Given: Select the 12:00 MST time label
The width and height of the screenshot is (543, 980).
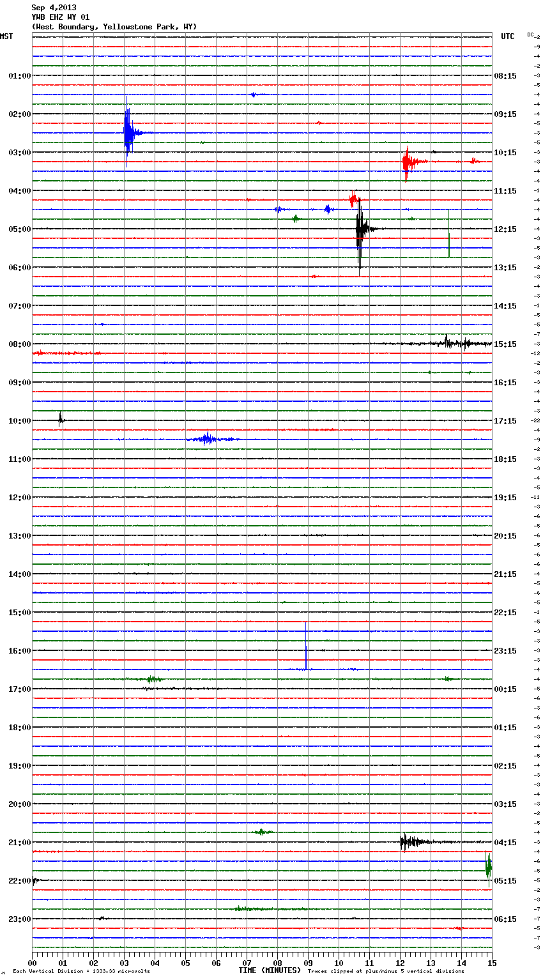Looking at the screenshot, I should pos(20,497).
